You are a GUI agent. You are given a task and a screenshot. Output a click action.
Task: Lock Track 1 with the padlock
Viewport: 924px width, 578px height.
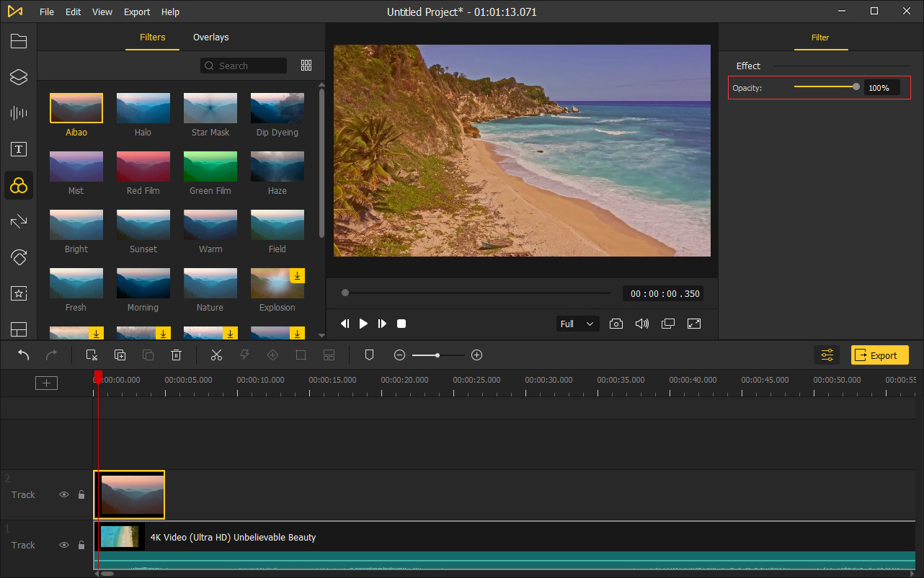[81, 545]
